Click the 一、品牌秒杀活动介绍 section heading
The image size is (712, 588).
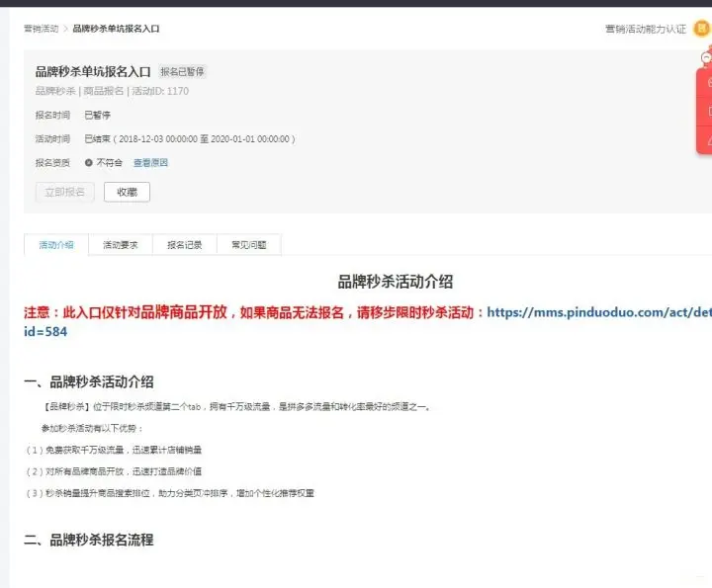[x=89, y=381]
